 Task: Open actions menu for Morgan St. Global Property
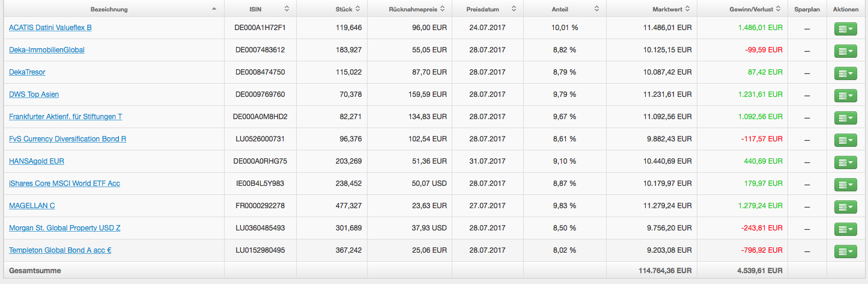point(847,229)
